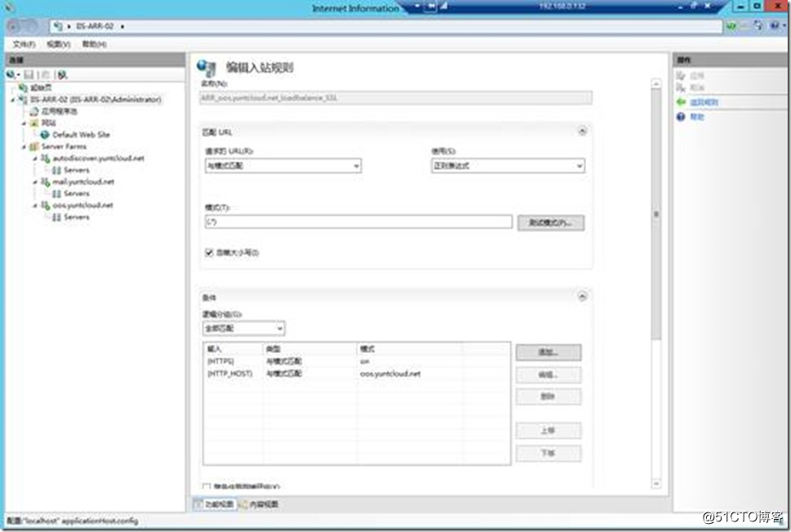Select the {HTTP_HOST} condition row
This screenshot has width=791, height=532.
[356, 373]
